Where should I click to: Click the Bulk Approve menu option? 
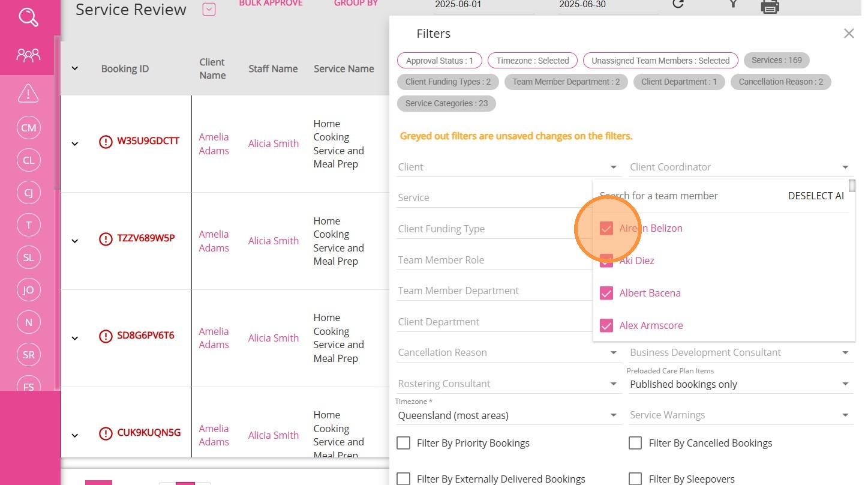(271, 4)
